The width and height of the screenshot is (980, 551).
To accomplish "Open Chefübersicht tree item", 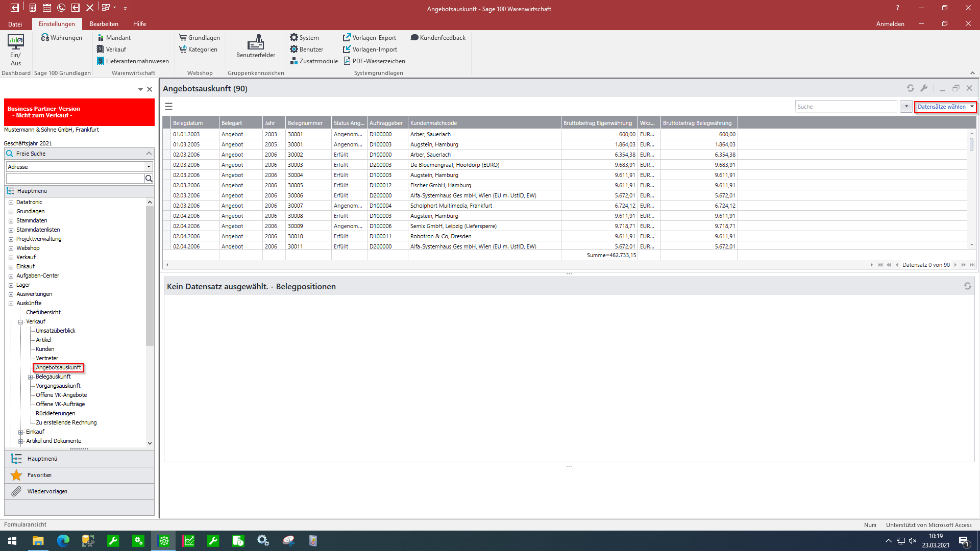I will click(x=43, y=312).
